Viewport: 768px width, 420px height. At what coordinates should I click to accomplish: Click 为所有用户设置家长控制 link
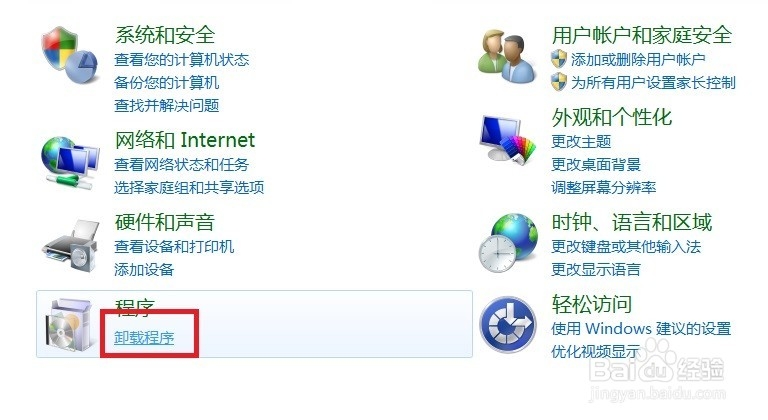653,82
